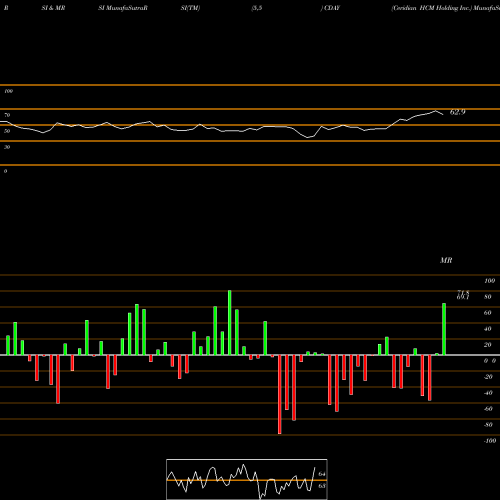Click the 60 label on MR axis

[x=488, y=313]
